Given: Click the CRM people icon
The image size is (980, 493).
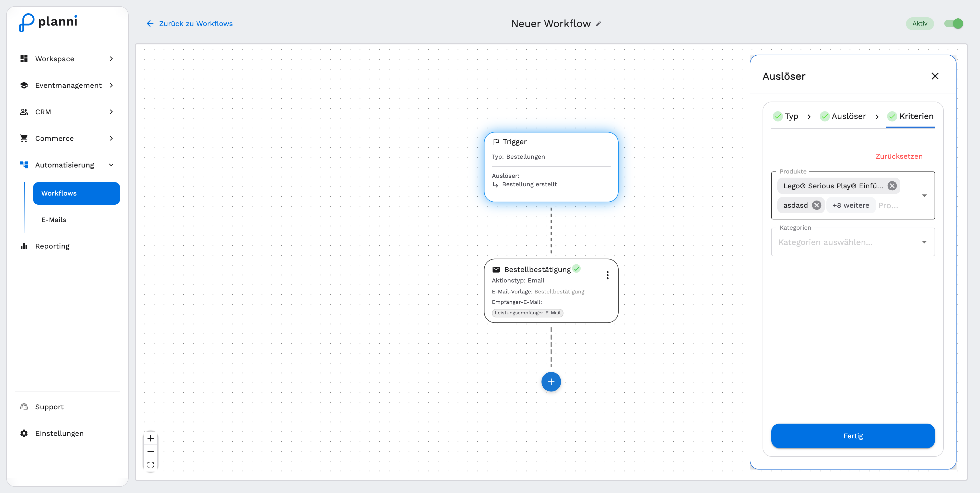Looking at the screenshot, I should coord(24,112).
